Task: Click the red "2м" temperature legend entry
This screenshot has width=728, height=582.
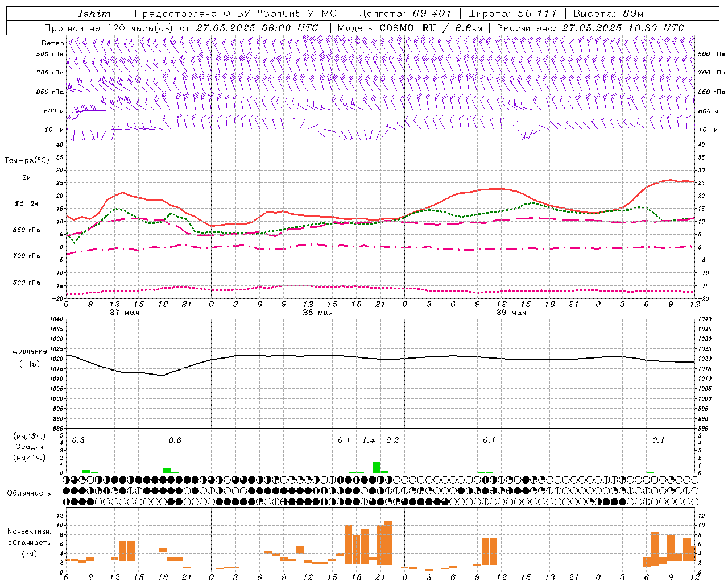Action: tap(27, 178)
